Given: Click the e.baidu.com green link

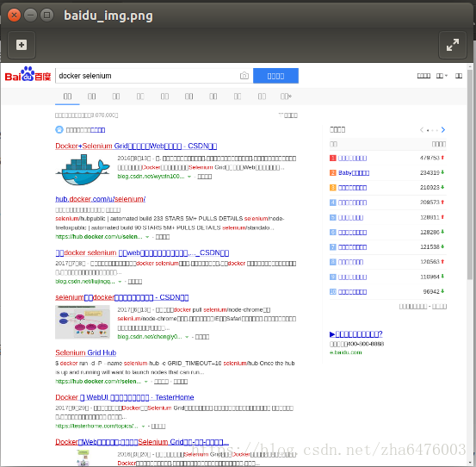Looking at the screenshot, I should [x=346, y=352].
